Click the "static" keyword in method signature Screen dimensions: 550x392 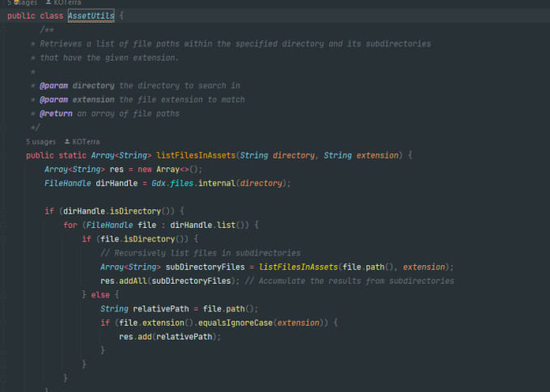click(x=72, y=155)
